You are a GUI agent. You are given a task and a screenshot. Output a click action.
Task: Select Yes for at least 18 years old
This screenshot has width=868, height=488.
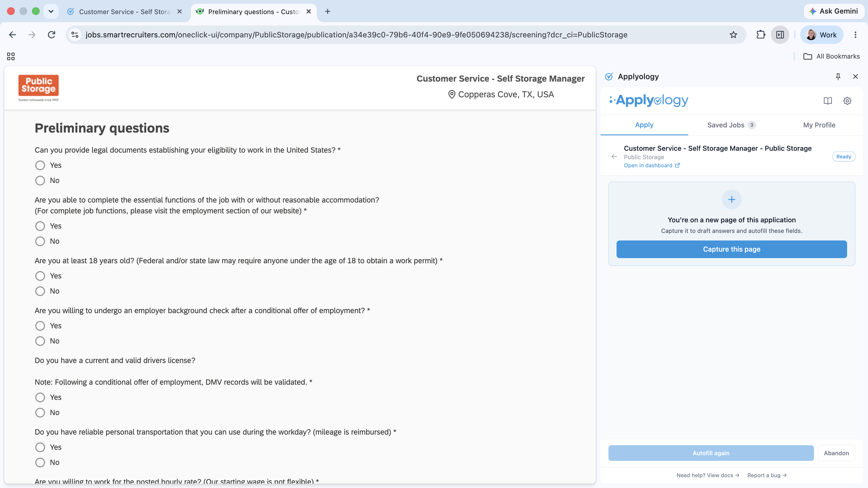point(40,276)
